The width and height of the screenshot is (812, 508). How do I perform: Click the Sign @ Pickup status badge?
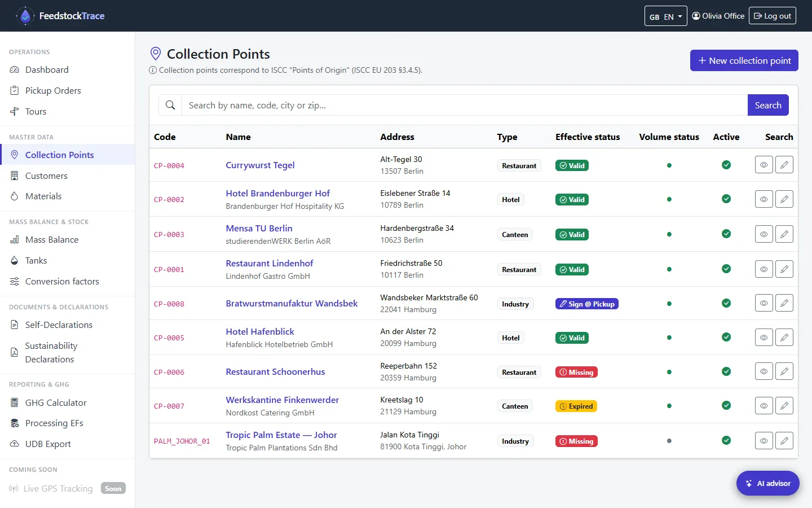pos(587,304)
